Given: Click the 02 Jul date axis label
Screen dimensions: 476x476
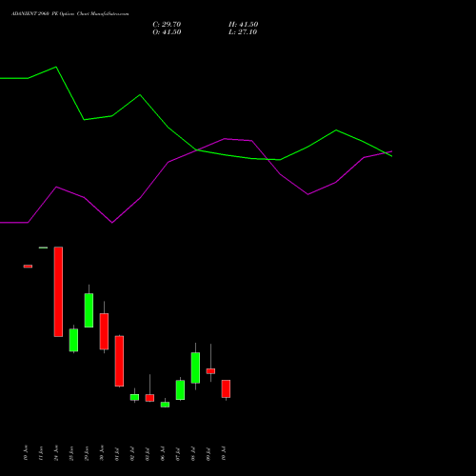Looking at the screenshot, I should tap(132, 453).
